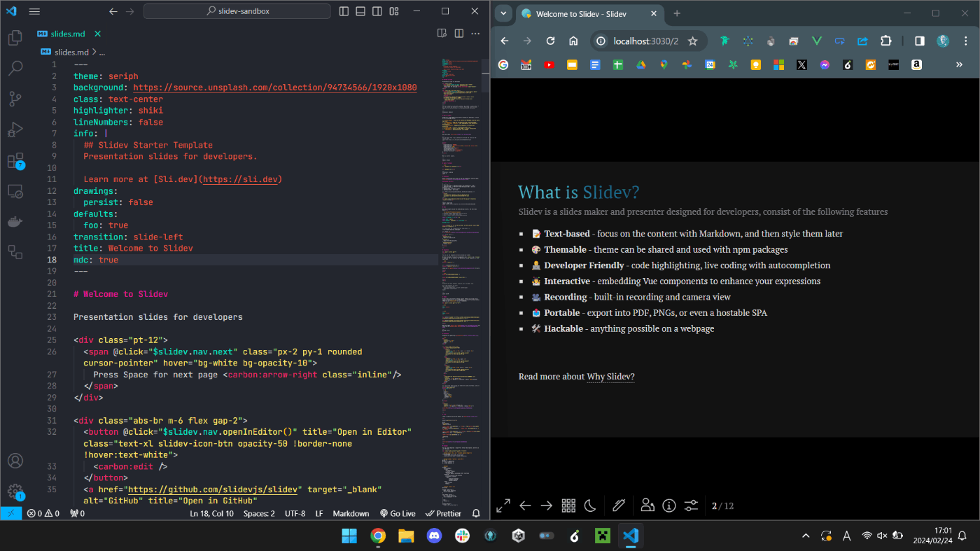This screenshot has width=980, height=551.
Task: Open the Remote Explorer view
Action: 15,191
